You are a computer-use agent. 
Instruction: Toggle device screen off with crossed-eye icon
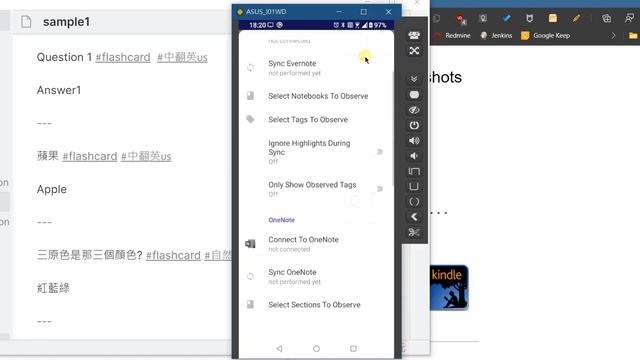pyautogui.click(x=414, y=110)
